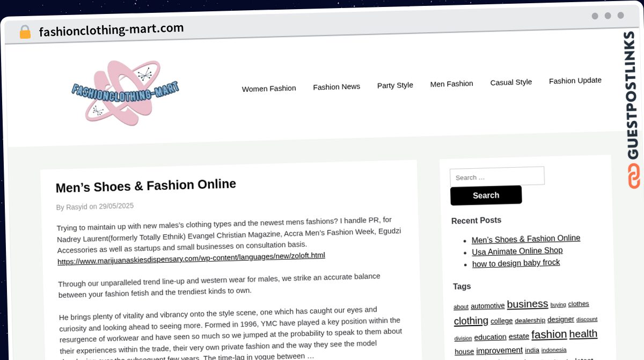Open Casual Style navigation link
The height and width of the screenshot is (360, 644).
511,82
